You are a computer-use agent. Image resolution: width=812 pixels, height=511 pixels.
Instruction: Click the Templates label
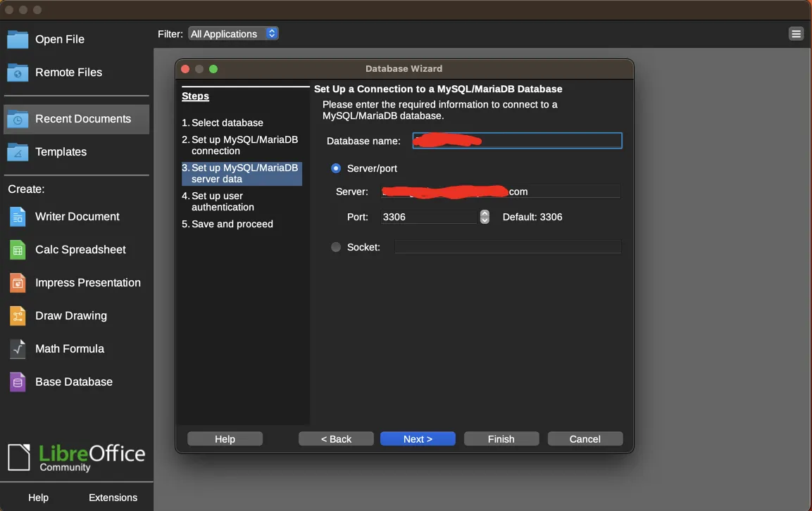click(x=61, y=152)
